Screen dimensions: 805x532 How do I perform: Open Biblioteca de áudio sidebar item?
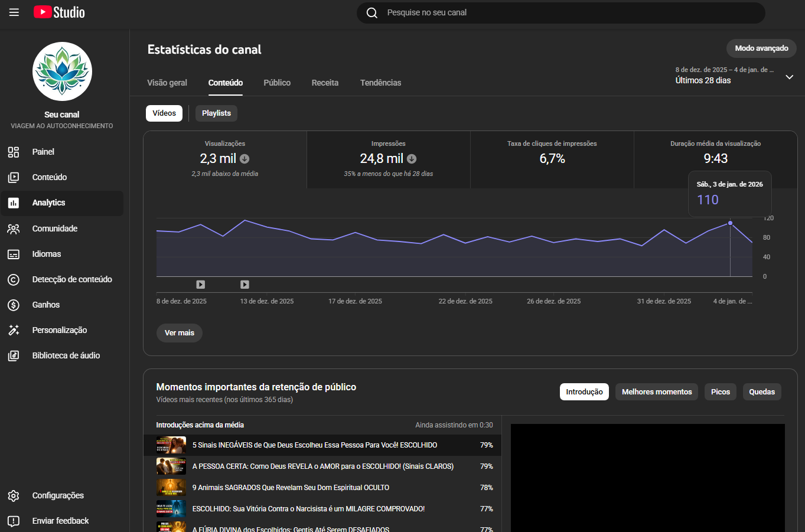62,355
